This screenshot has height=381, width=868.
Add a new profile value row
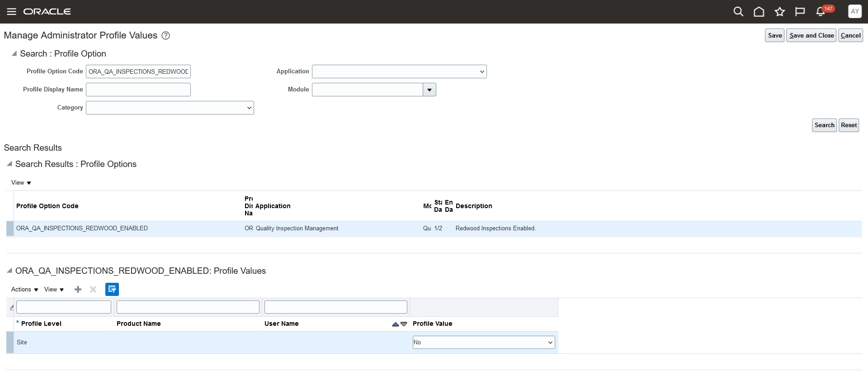78,290
